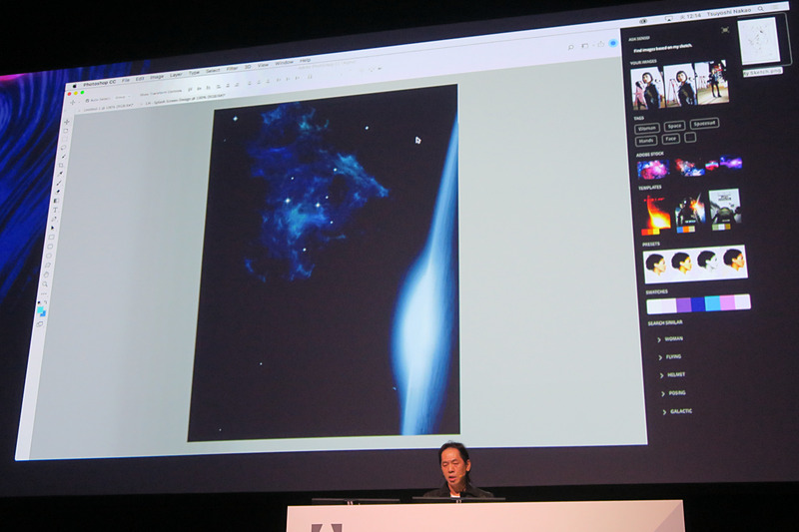Click the AirPlay display menu bar icon
Viewport: 799px width, 532px height.
tap(668, 18)
